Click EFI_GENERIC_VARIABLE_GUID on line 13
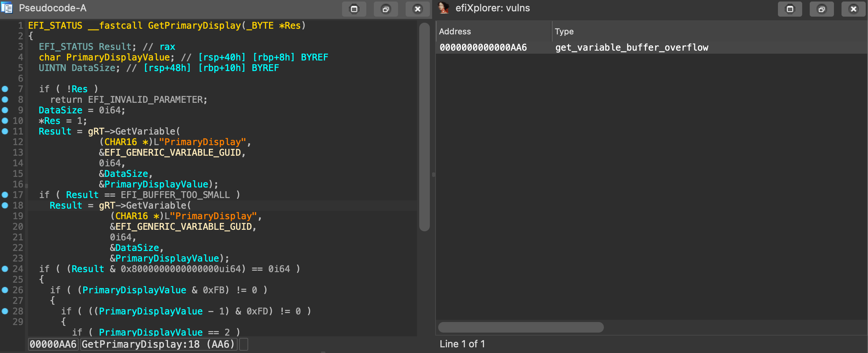Screen dimensions: 868x353 click(x=173, y=153)
